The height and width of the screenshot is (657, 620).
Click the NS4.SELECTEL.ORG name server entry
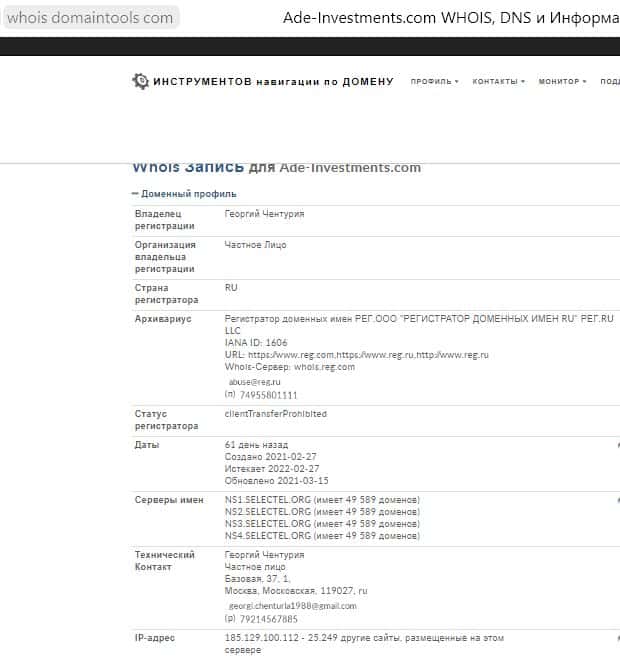pyautogui.click(x=322, y=535)
